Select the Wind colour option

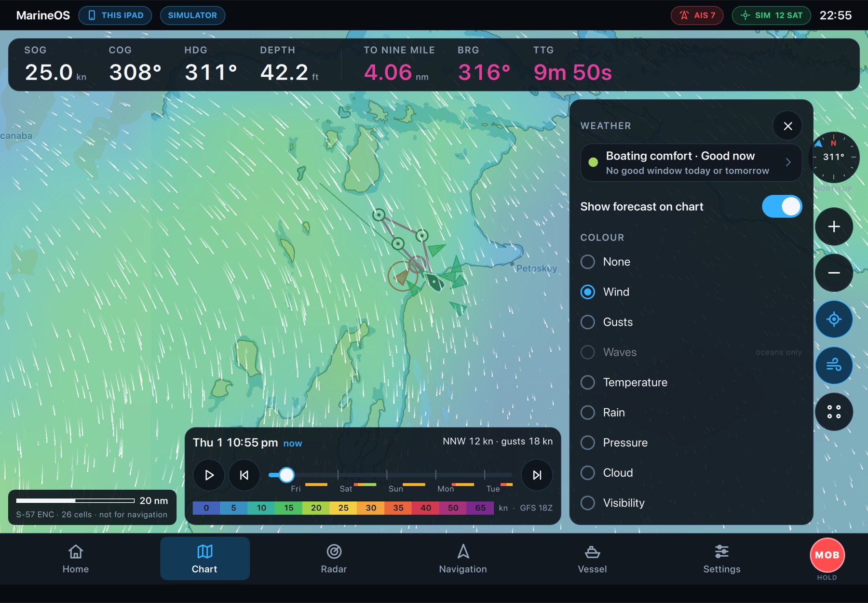(691, 292)
